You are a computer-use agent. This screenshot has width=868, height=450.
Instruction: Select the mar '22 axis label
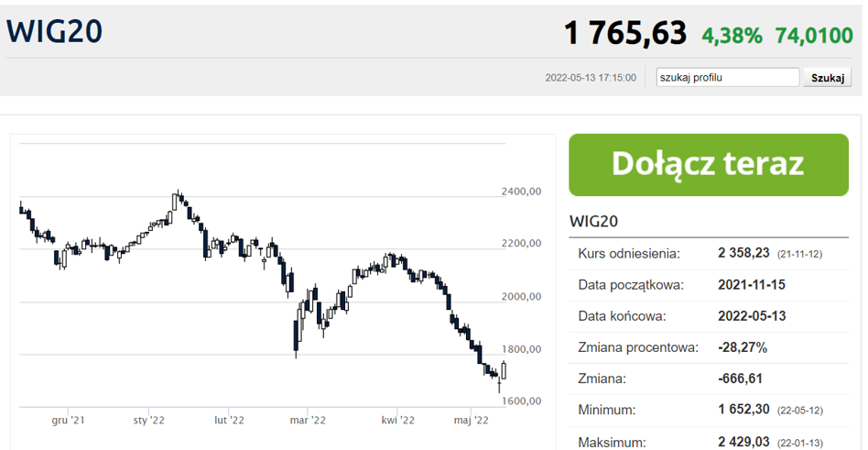pos(308,421)
